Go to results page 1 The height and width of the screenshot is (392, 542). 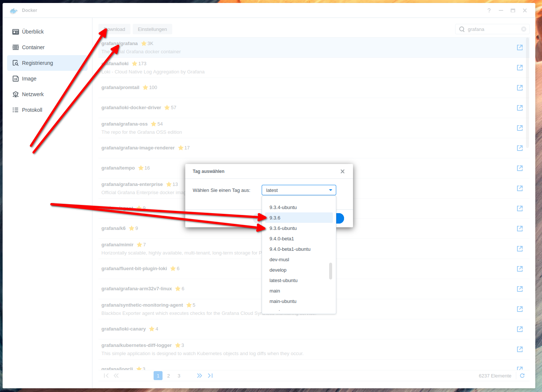point(158,376)
